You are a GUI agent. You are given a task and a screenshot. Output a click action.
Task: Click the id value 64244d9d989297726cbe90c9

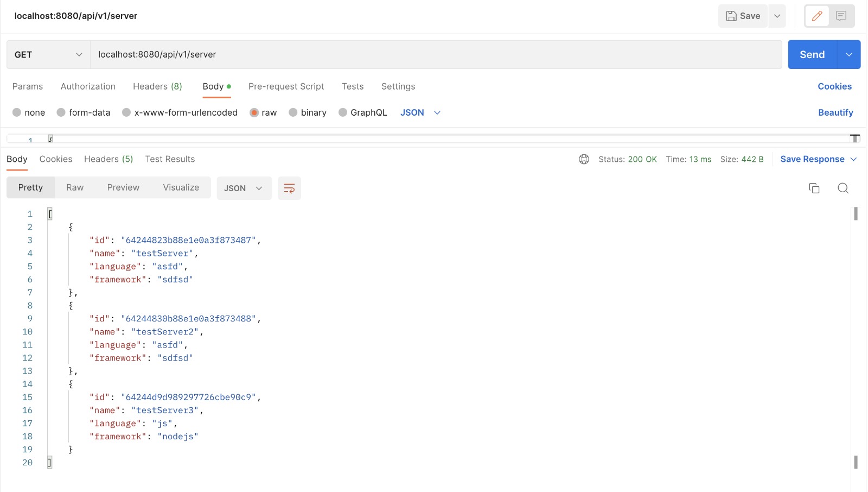tap(188, 398)
